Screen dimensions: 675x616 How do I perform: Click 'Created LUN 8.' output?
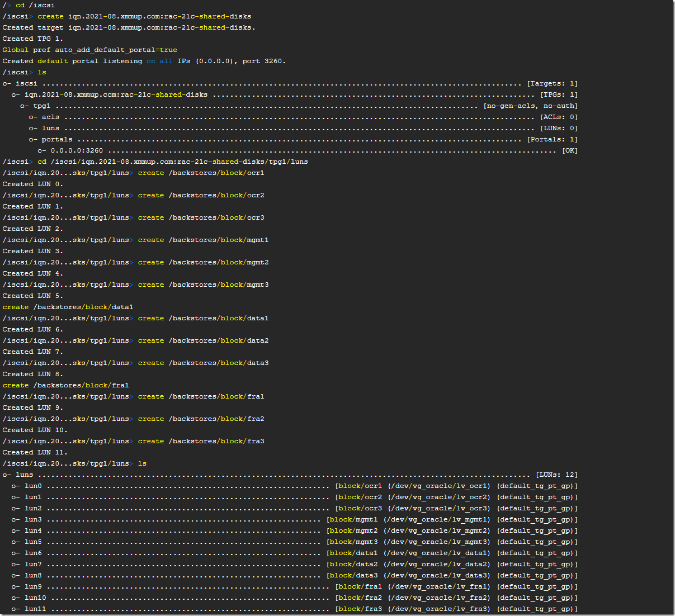coord(33,374)
